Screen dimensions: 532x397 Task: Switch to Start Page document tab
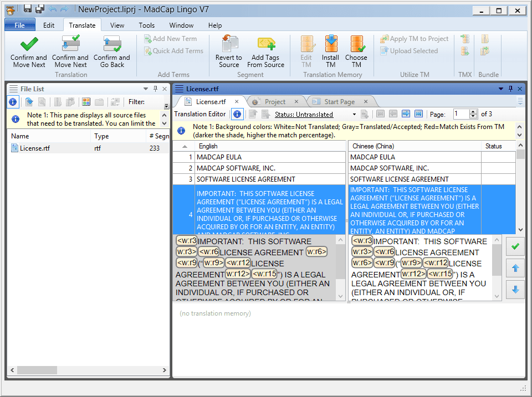pos(339,102)
